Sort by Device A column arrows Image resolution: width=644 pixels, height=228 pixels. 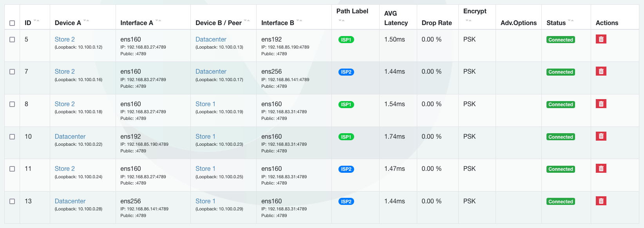(x=86, y=20)
